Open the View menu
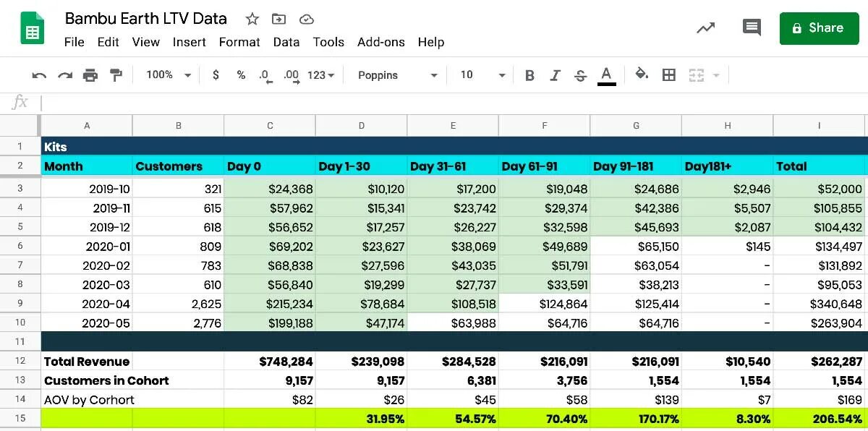Screen dimensions: 868x431 (145, 42)
